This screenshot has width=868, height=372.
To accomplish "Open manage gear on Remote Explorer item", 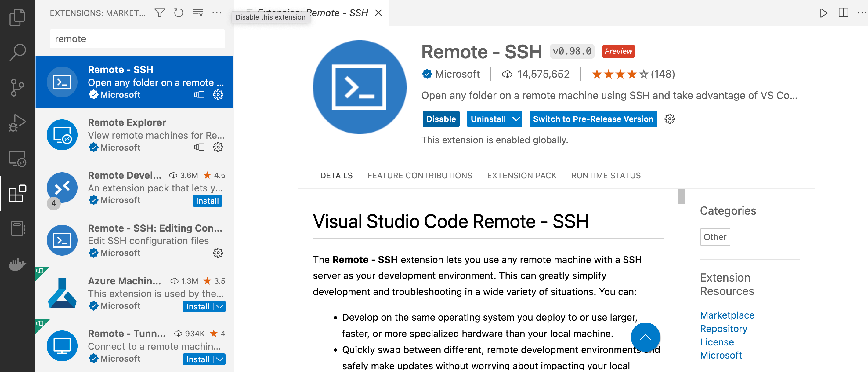I will click(x=218, y=148).
